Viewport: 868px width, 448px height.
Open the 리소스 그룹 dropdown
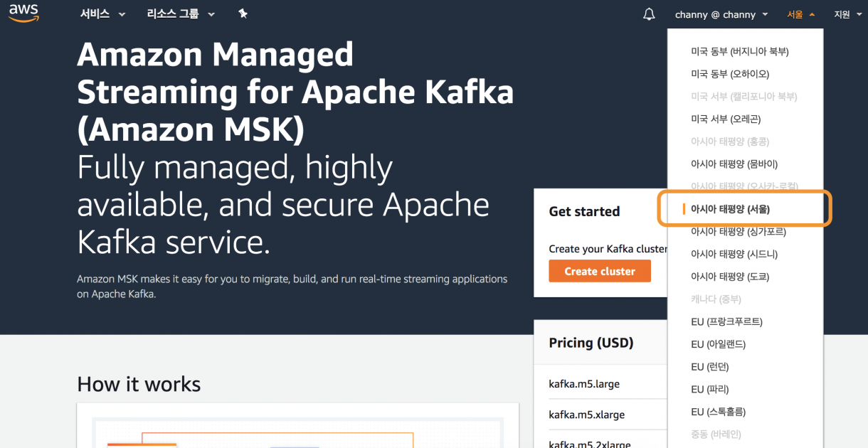[173, 13]
